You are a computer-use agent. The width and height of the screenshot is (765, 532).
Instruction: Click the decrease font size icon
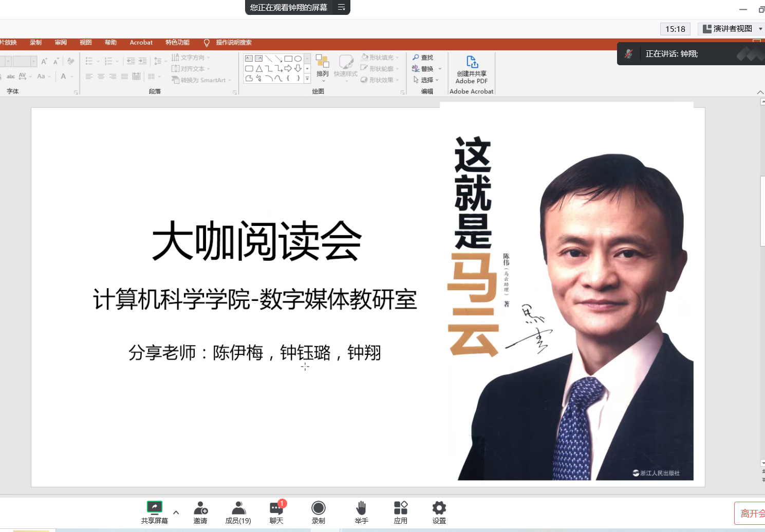57,62
